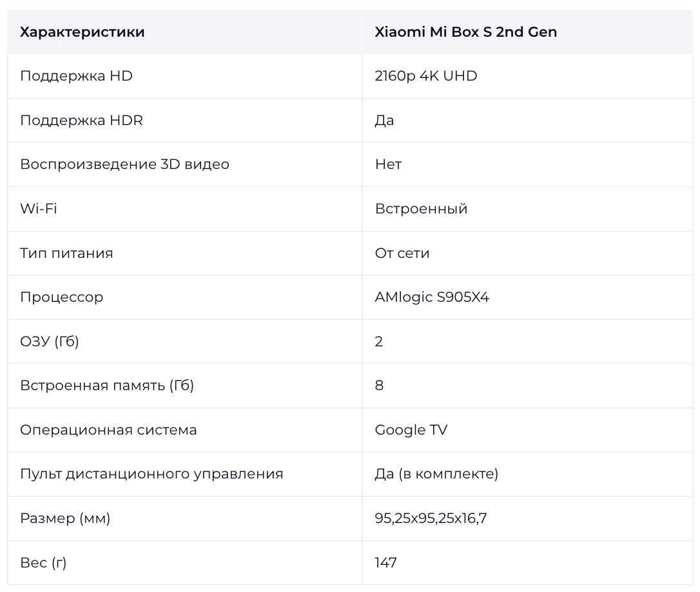Image resolution: width=700 pixels, height=592 pixels.
Task: Select the Wi-Fi row label
Action: pos(39,209)
